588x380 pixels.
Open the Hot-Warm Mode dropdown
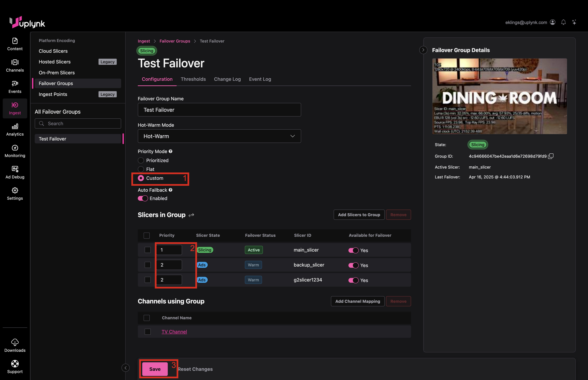point(219,136)
